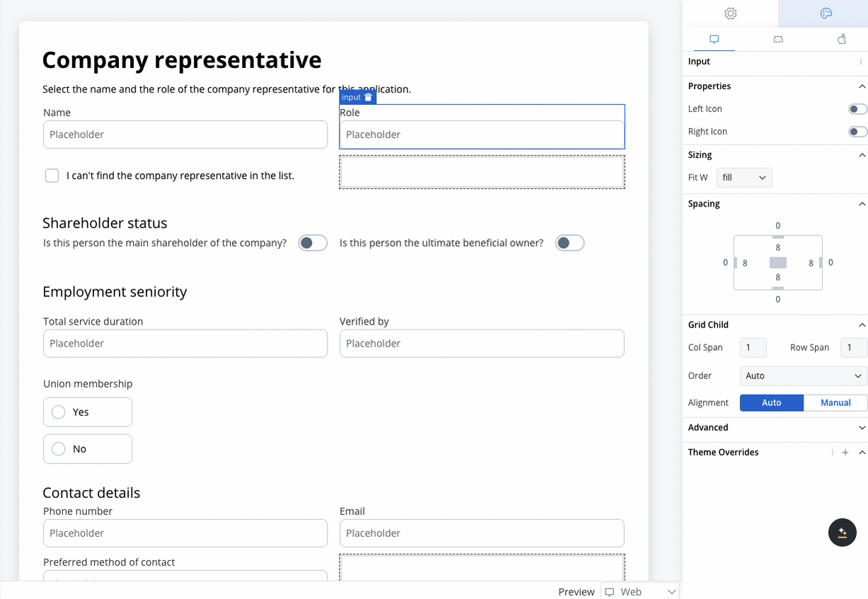
Task: Click the Name input field
Action: 185,134
